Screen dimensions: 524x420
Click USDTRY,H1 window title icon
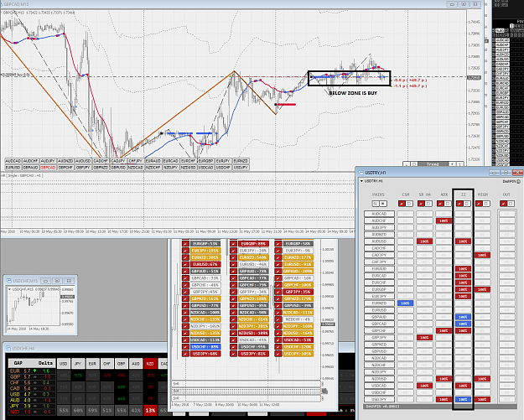pyautogui.click(x=361, y=173)
